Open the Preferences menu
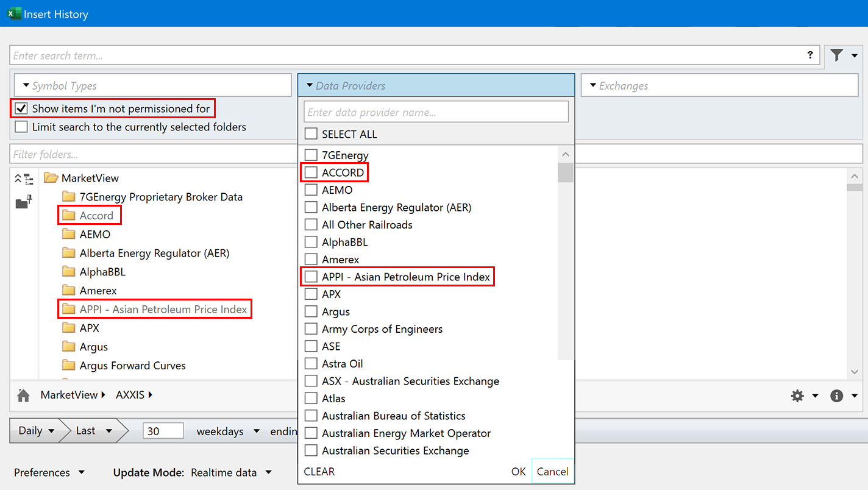Viewport: 868px width, 490px height. [49, 473]
